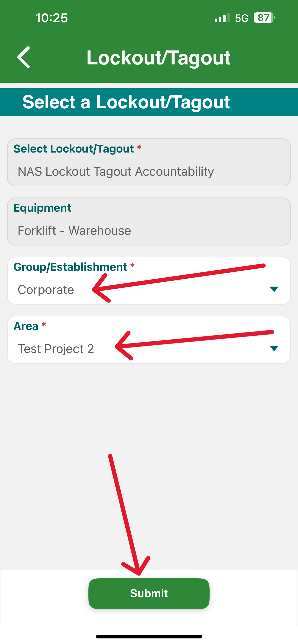Tap the Equipment field label
The width and height of the screenshot is (298, 644).
[42, 208]
